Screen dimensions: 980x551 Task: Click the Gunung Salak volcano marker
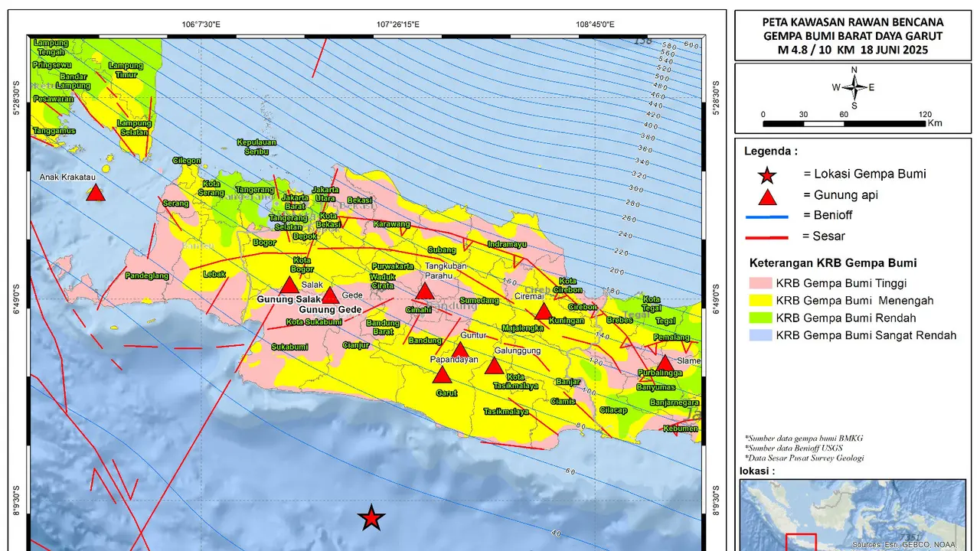tap(289, 285)
